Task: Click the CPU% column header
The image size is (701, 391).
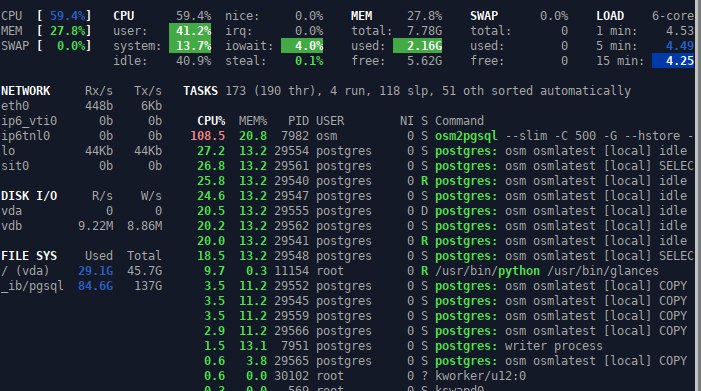Action: click(x=211, y=121)
